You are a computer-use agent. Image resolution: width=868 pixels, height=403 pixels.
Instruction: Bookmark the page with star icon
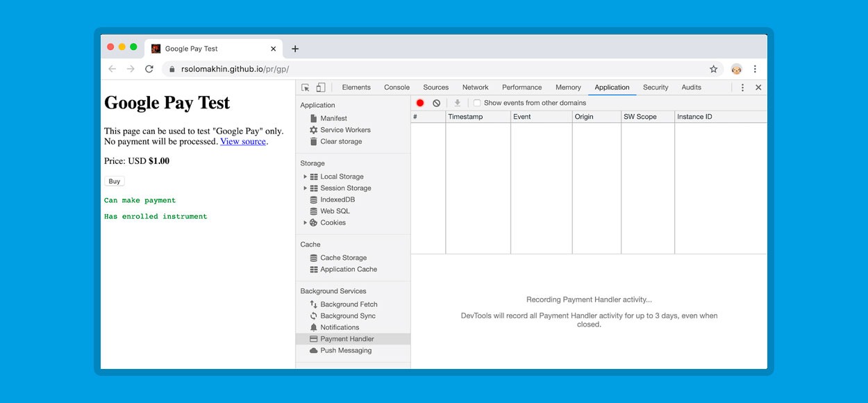click(713, 69)
